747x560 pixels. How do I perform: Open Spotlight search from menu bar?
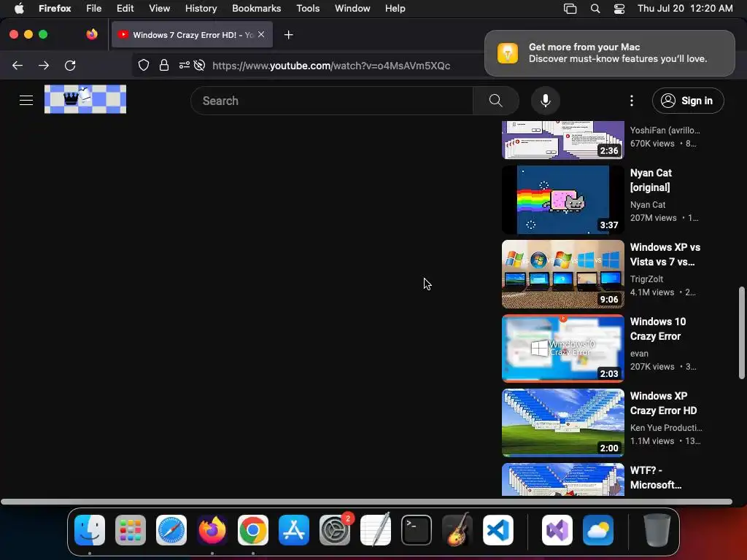coord(595,9)
